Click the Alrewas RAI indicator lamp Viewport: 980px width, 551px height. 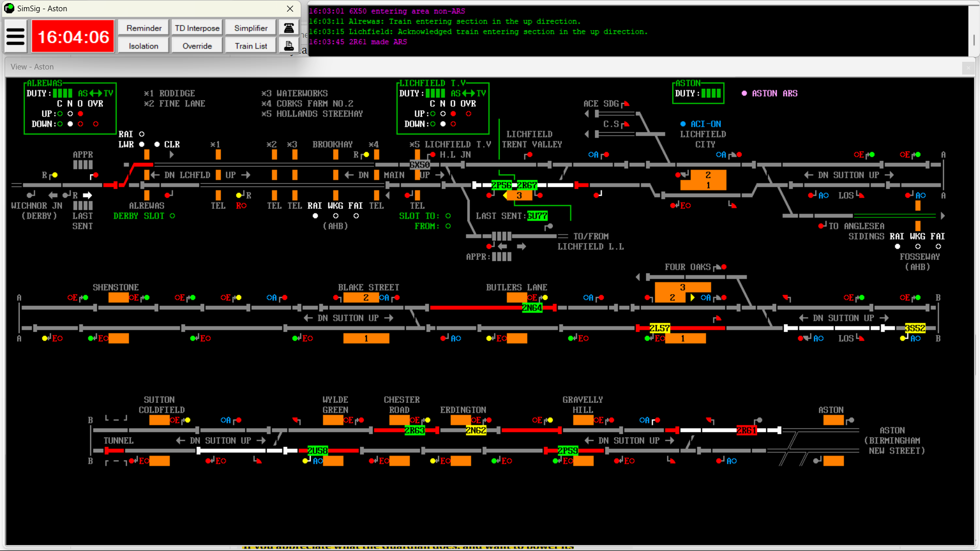coord(141,134)
